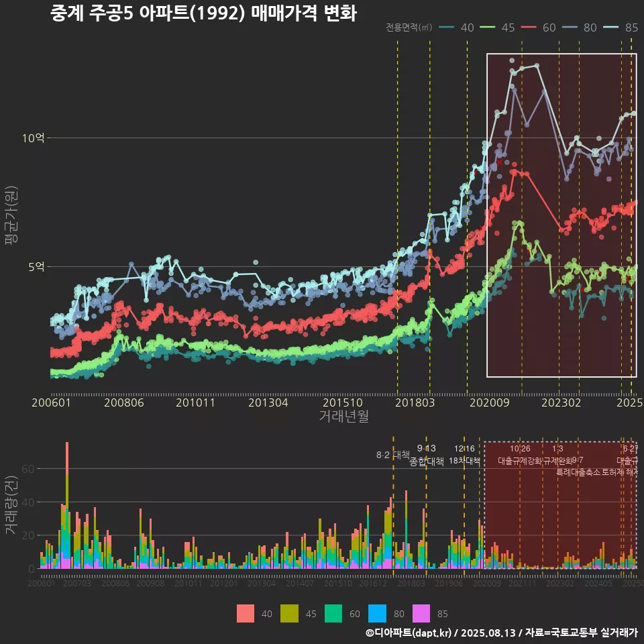Click the 8·2 대책 policy annotation
This screenshot has width=644, height=644.
click(x=393, y=455)
